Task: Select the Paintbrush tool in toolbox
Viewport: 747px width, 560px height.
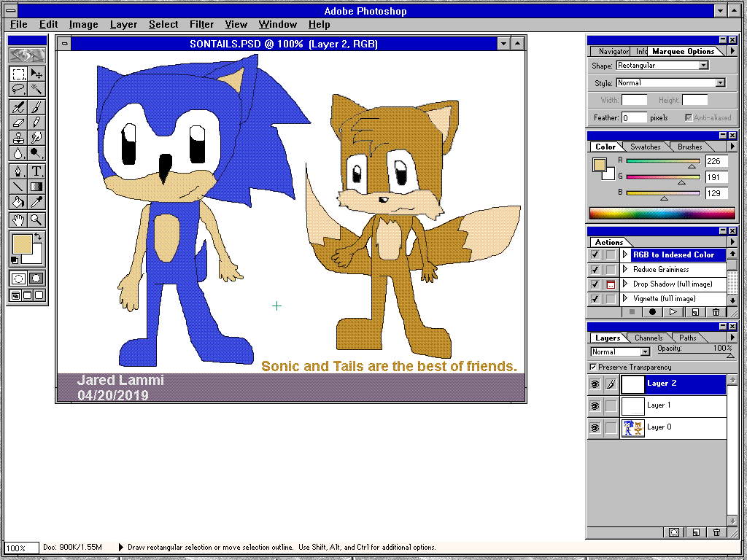Action: point(36,107)
